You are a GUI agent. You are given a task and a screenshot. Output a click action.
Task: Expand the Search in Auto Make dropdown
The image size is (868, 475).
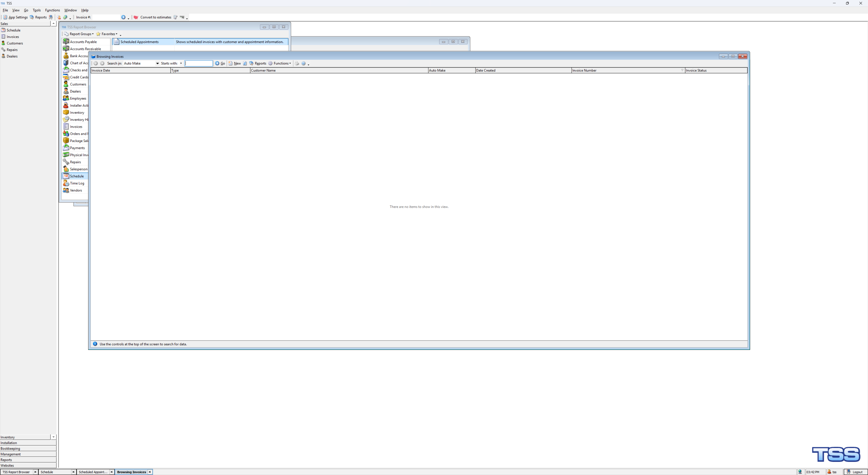coord(157,63)
